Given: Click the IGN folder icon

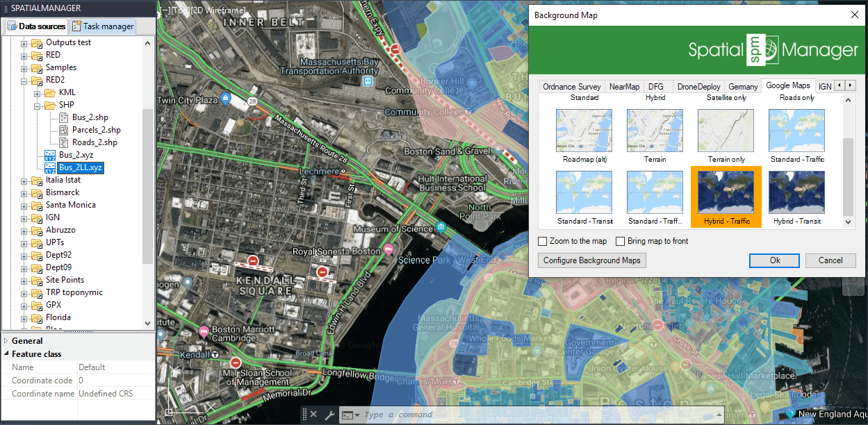Looking at the screenshot, I should point(36,217).
